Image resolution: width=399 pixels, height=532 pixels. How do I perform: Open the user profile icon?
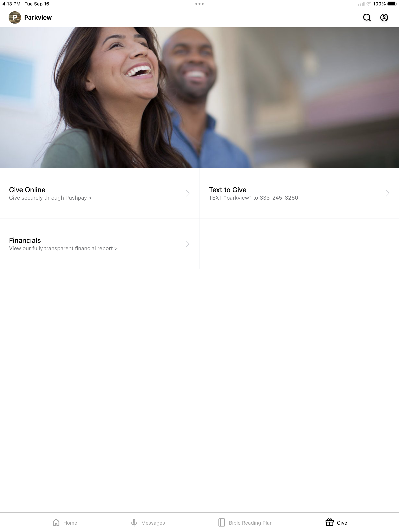384,18
